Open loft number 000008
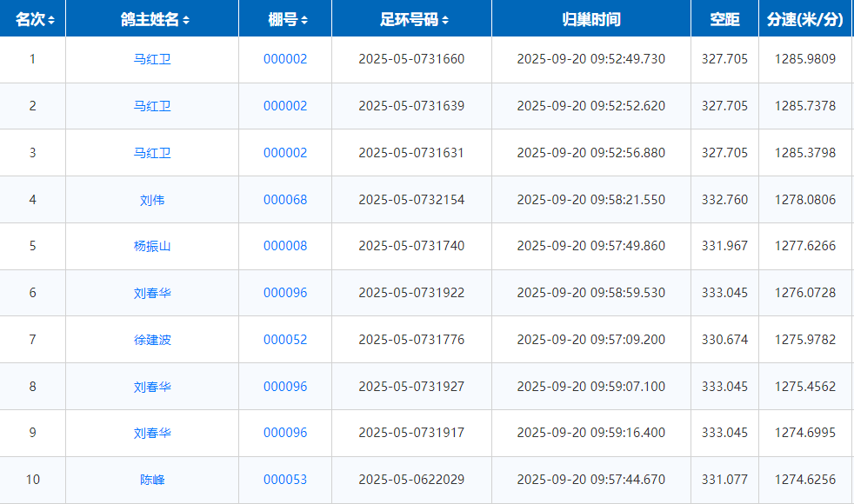Image resolution: width=854 pixels, height=504 pixels. pyautogui.click(x=285, y=246)
